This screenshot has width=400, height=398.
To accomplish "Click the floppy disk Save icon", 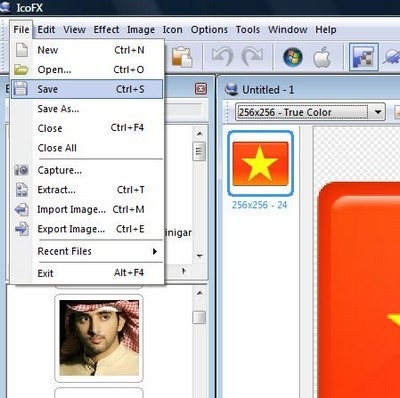I will pyautogui.click(x=21, y=89).
